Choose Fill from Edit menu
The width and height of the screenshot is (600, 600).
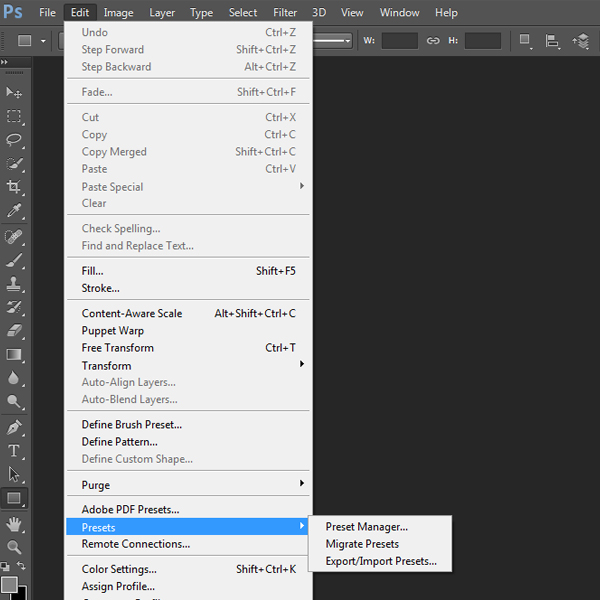pyautogui.click(x=188, y=271)
